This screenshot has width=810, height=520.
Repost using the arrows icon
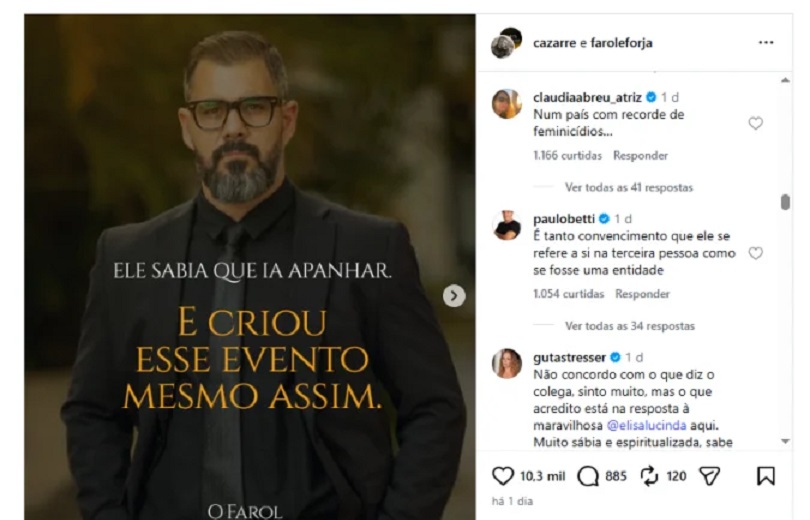649,476
